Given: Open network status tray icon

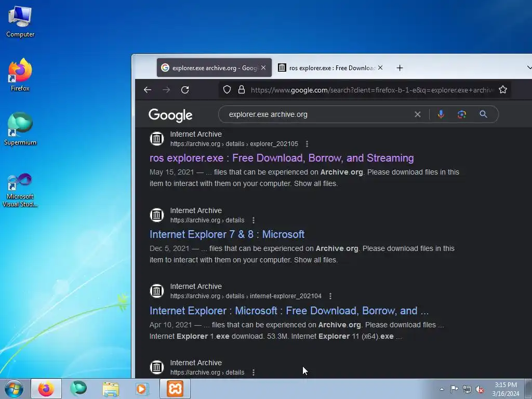Looking at the screenshot, I should pos(467,389).
